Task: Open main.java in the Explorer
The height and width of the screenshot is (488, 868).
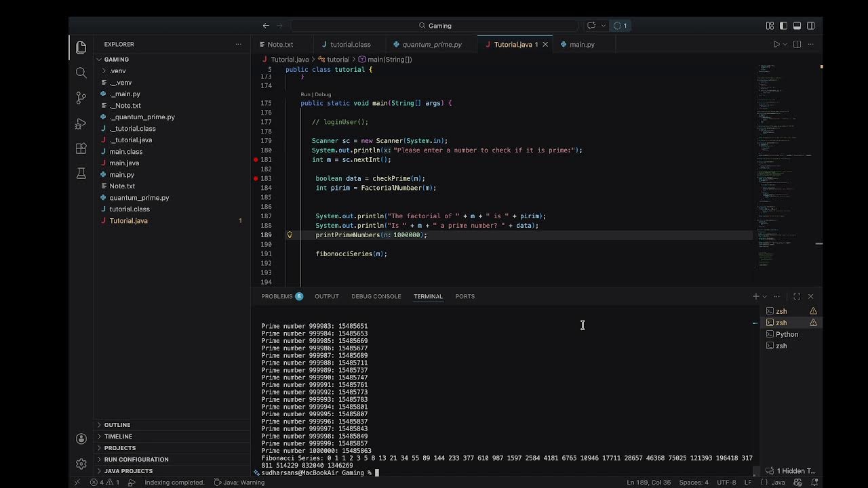Action: 173,163
